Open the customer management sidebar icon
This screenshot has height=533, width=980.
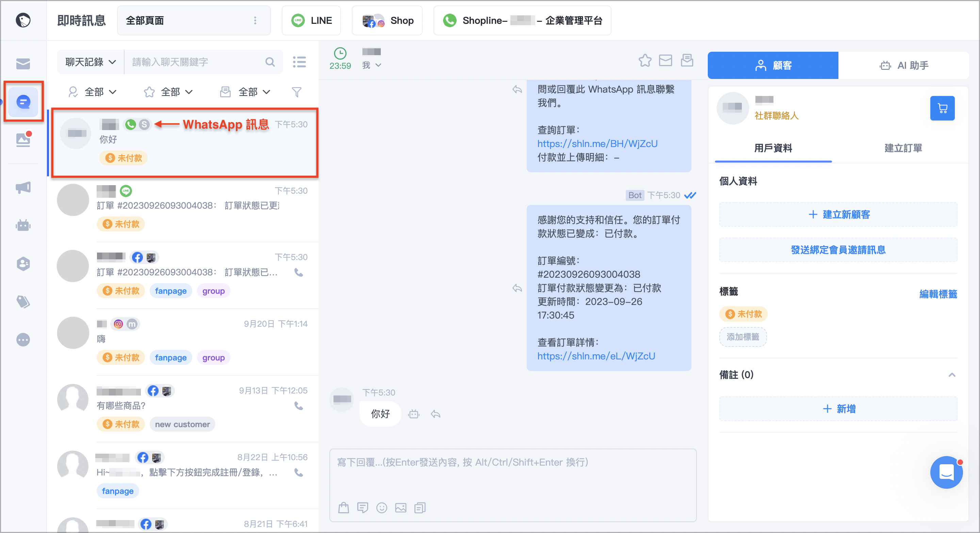tap(23, 264)
